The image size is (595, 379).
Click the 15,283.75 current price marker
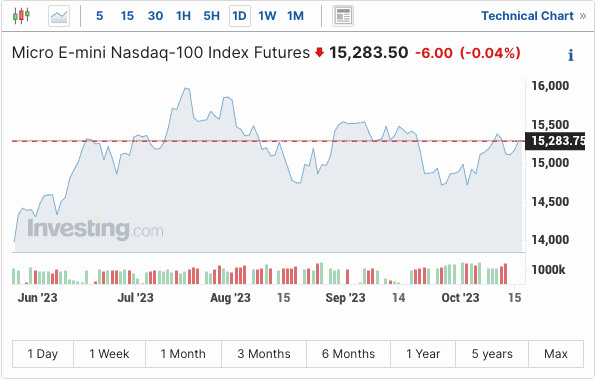coord(555,141)
